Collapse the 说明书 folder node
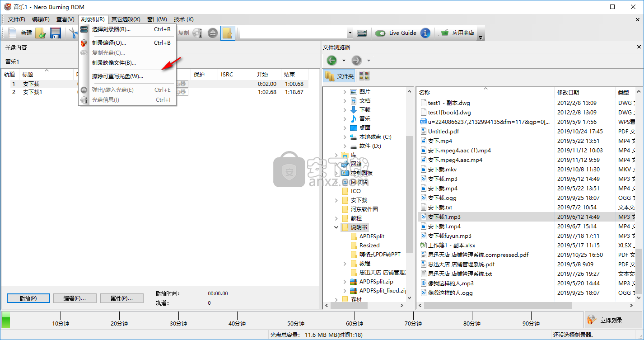The width and height of the screenshot is (644, 340). point(336,227)
